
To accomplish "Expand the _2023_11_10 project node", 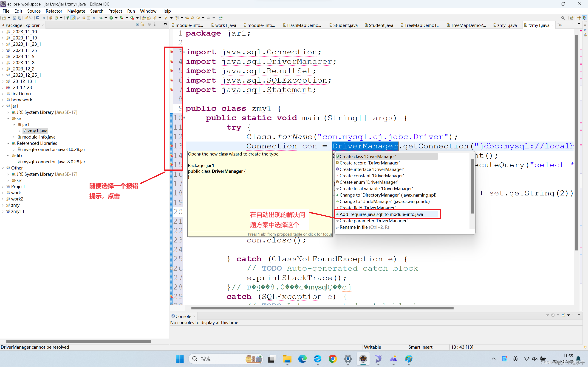I will point(3,32).
